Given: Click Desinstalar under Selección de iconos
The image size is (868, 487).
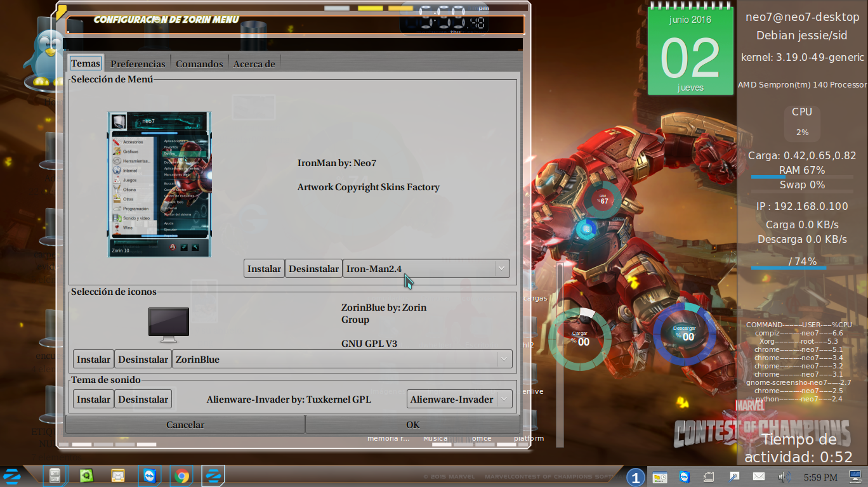Looking at the screenshot, I should (143, 360).
